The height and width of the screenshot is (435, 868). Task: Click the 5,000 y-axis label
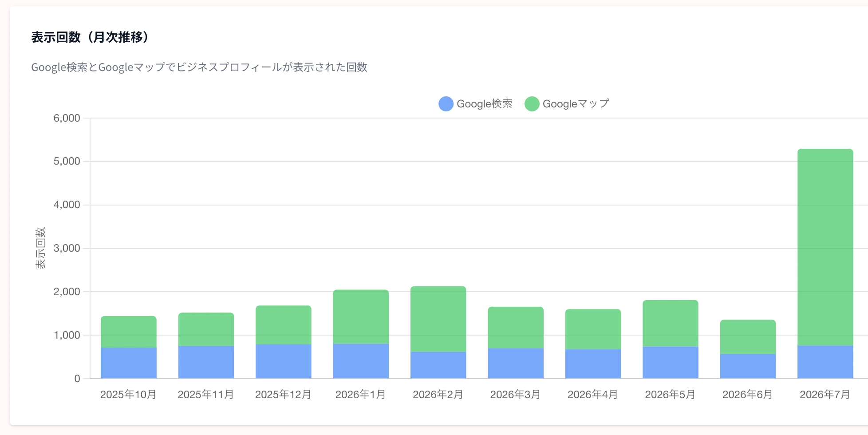[67, 162]
